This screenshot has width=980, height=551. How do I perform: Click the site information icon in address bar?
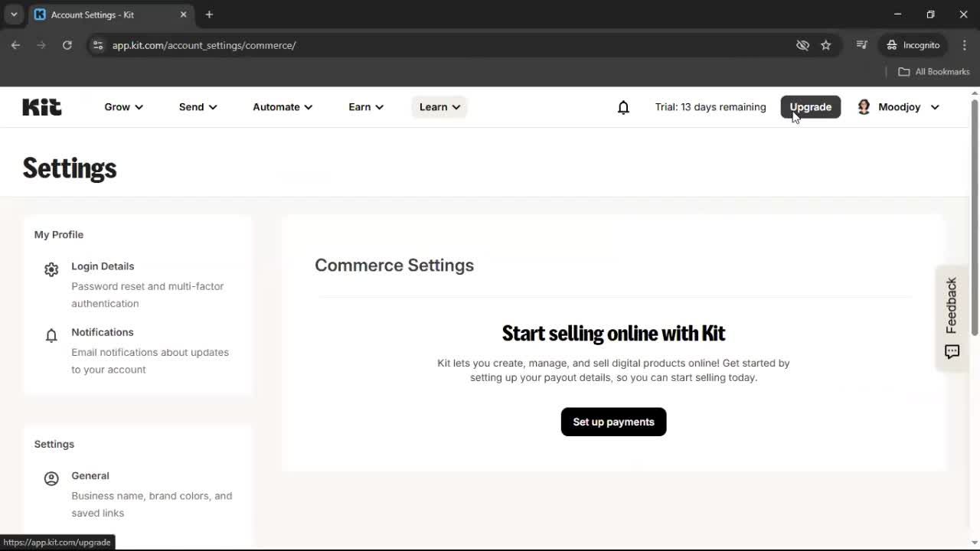click(98, 45)
